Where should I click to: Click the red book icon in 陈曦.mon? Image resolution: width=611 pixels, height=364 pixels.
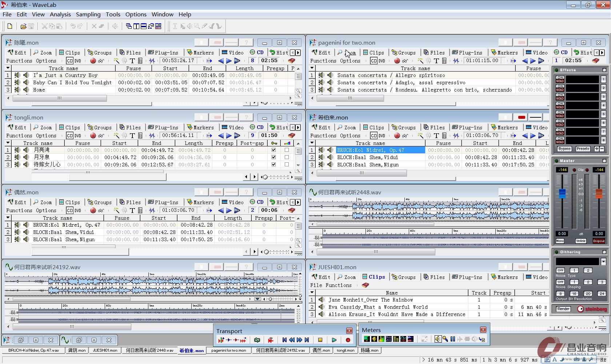point(291,61)
